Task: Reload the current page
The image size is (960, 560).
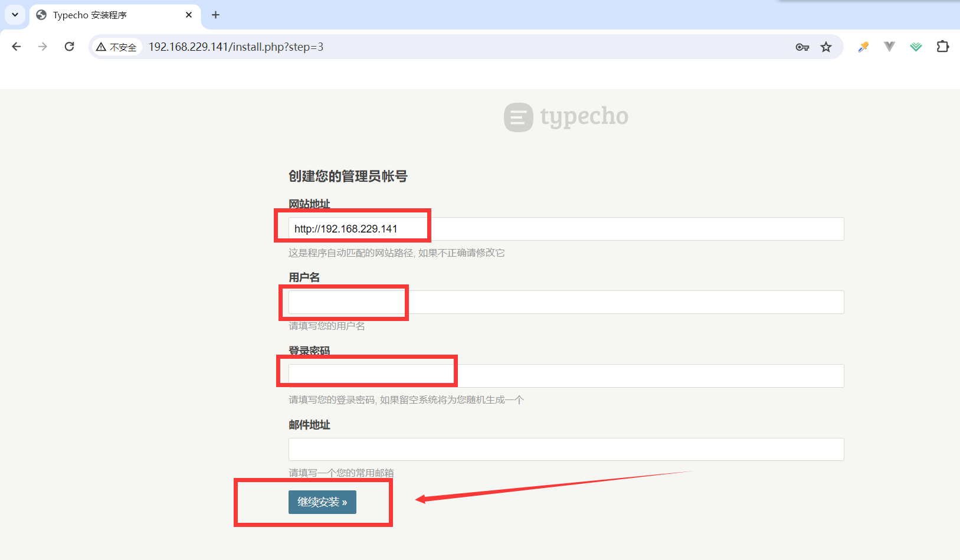Action: [x=69, y=47]
